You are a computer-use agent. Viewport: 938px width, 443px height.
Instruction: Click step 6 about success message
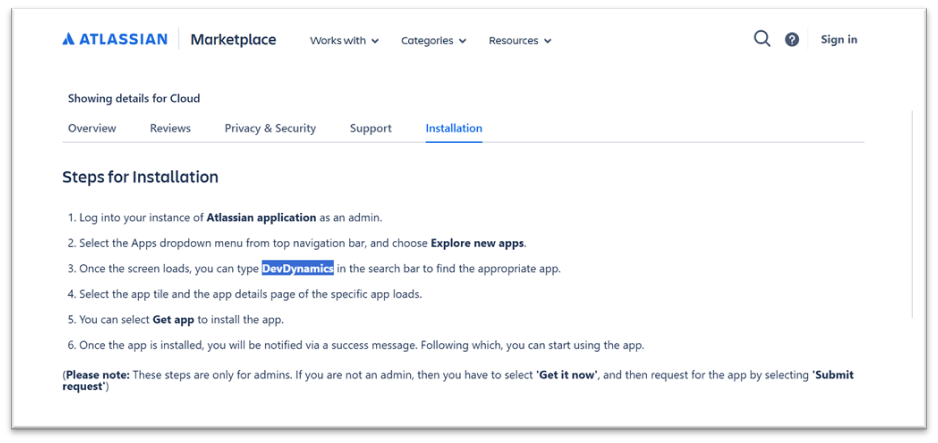355,346
